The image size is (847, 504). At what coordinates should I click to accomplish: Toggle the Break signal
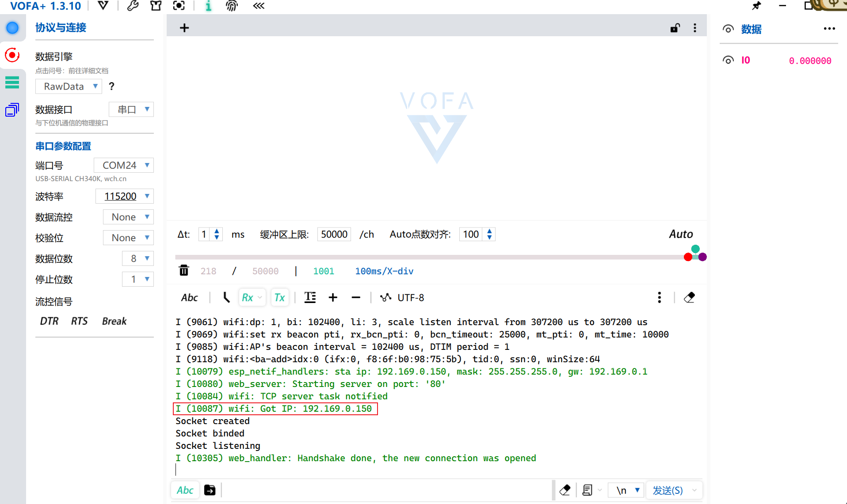114,321
